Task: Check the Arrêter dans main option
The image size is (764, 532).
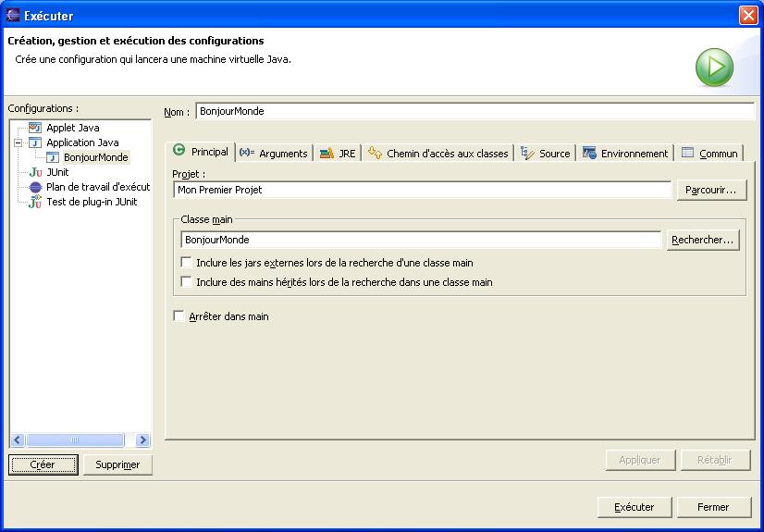Action: coord(179,316)
